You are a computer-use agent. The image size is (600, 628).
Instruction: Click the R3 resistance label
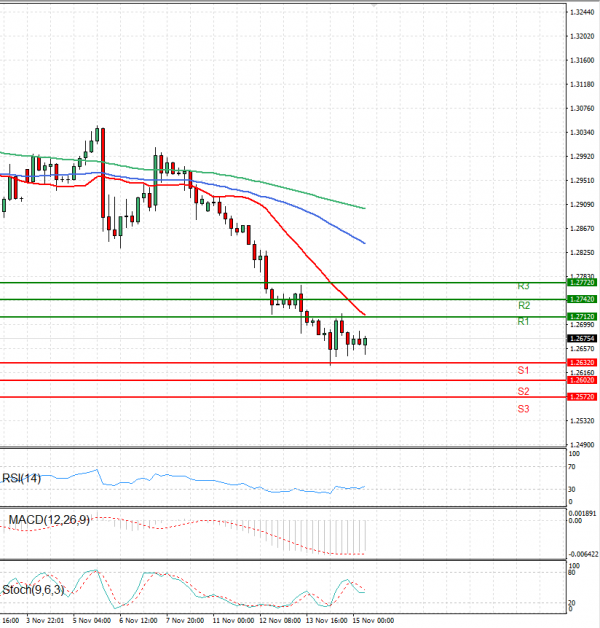tap(523, 287)
